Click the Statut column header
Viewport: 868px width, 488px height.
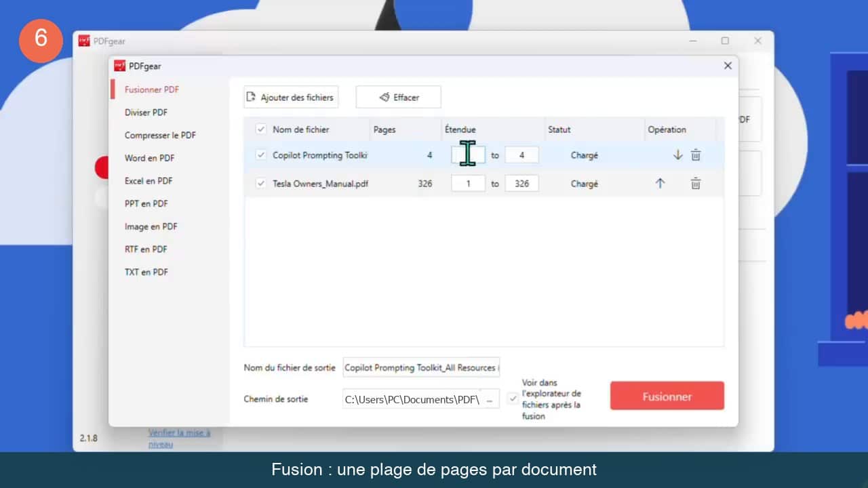tap(559, 129)
